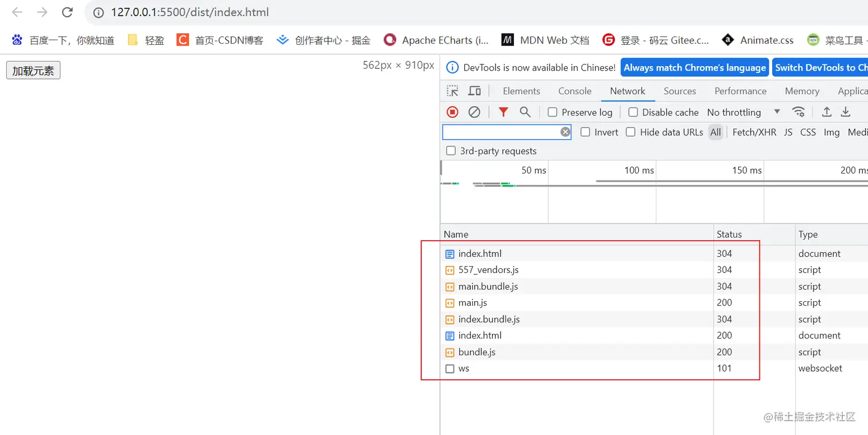Clear the filter field with the X
The height and width of the screenshot is (435, 868).
pos(565,132)
